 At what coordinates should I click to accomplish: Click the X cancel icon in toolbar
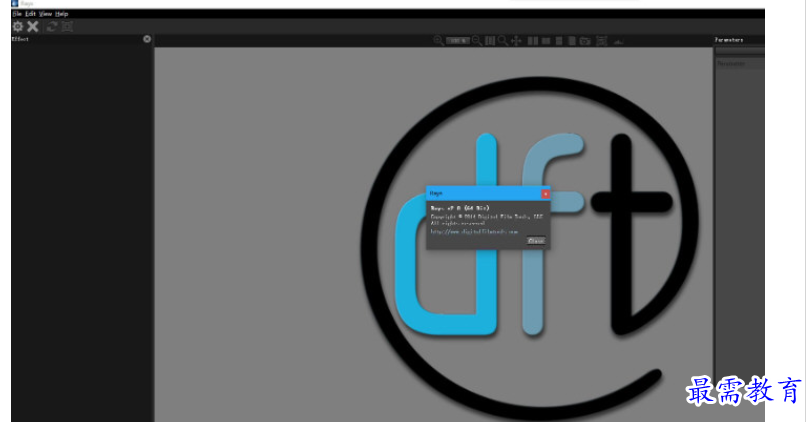(33, 26)
